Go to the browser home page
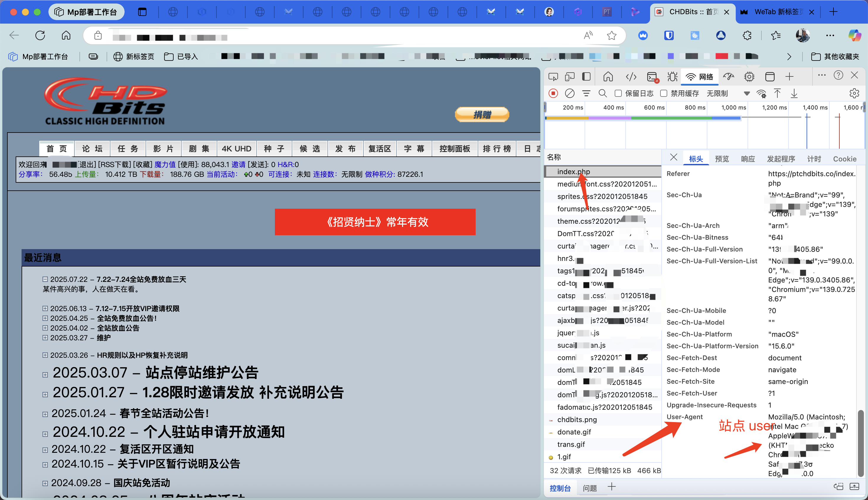This screenshot has width=868, height=500. coord(66,35)
